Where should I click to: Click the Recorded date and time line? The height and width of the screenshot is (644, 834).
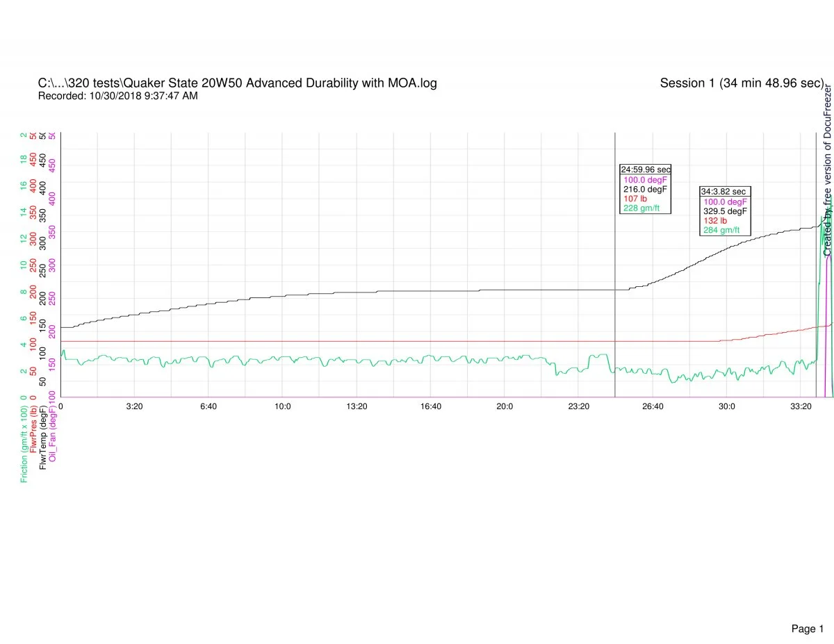pos(117,96)
